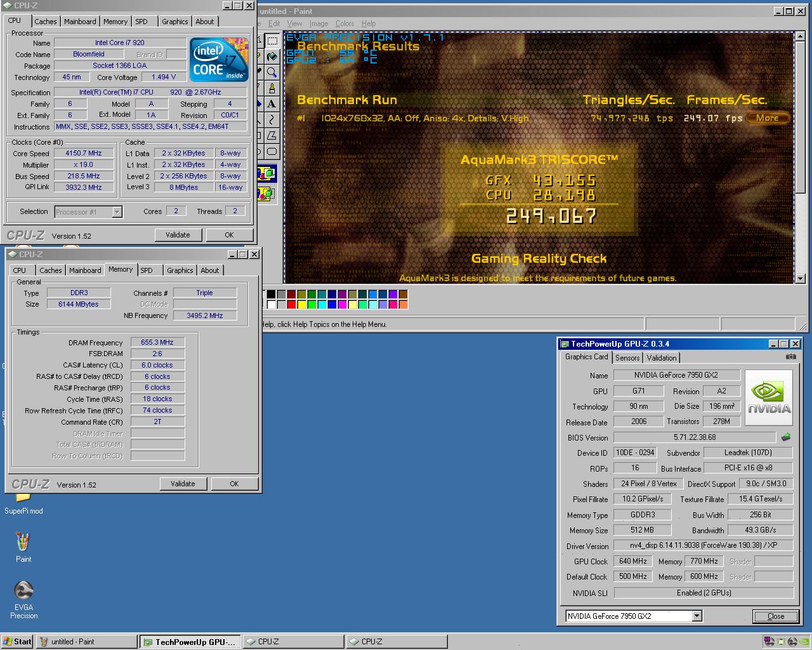
Task: Open the Graphics tab in bottom CPU-Z window
Action: tap(180, 270)
